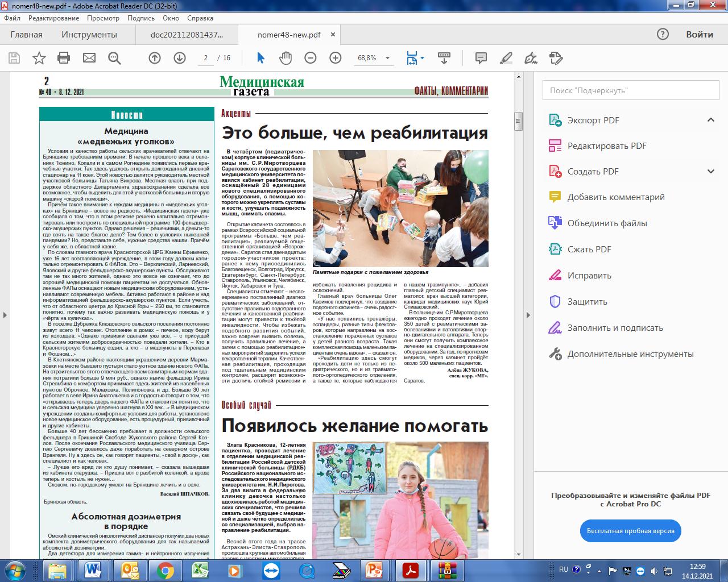Open the Экспорт PDF tool
728x582 pixels.
point(593,120)
